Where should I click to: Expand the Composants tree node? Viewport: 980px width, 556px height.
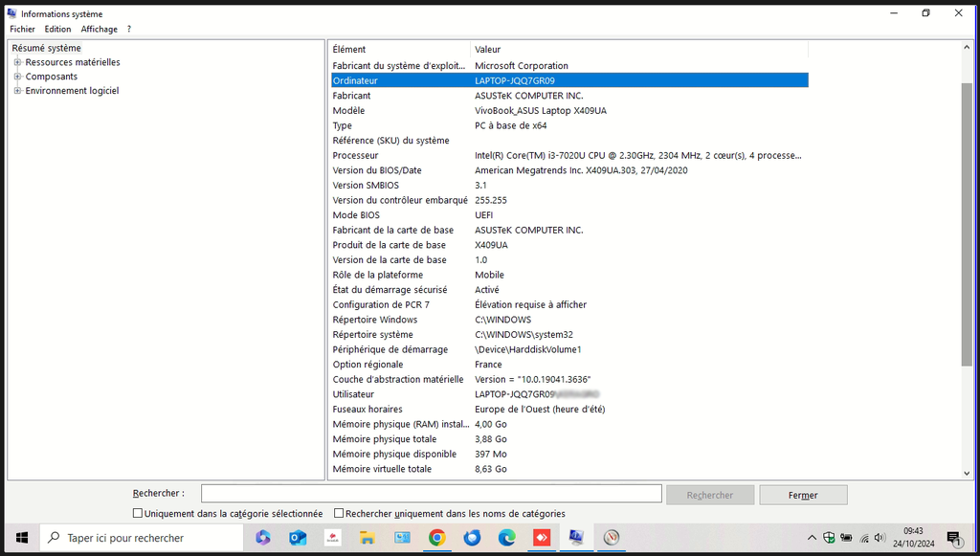pyautogui.click(x=17, y=77)
